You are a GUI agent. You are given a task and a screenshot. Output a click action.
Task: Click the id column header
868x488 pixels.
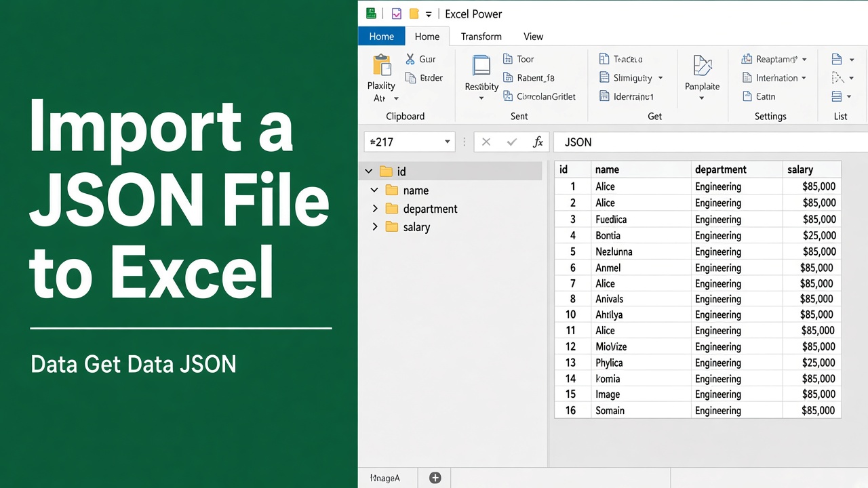572,169
